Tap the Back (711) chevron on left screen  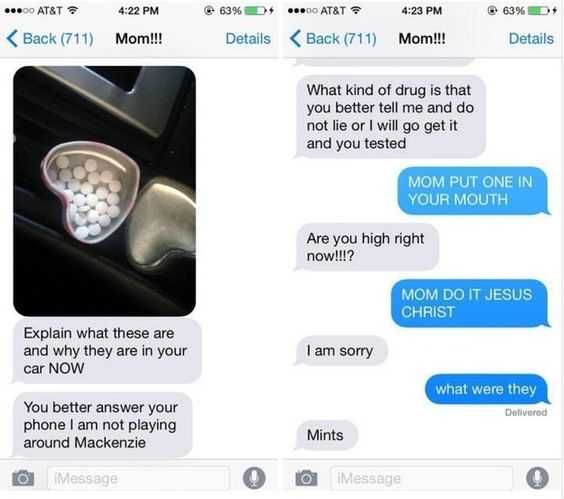(x=12, y=38)
